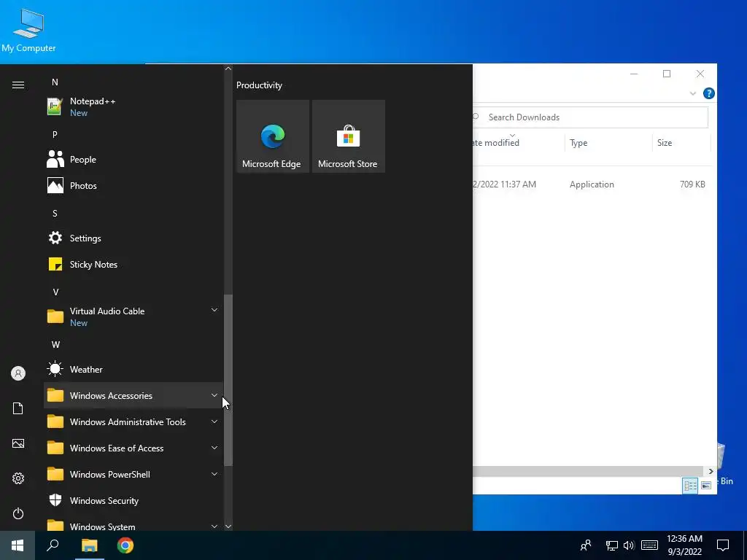Click the app list scroll-down arrow
The width and height of the screenshot is (747, 560).
pyautogui.click(x=228, y=526)
